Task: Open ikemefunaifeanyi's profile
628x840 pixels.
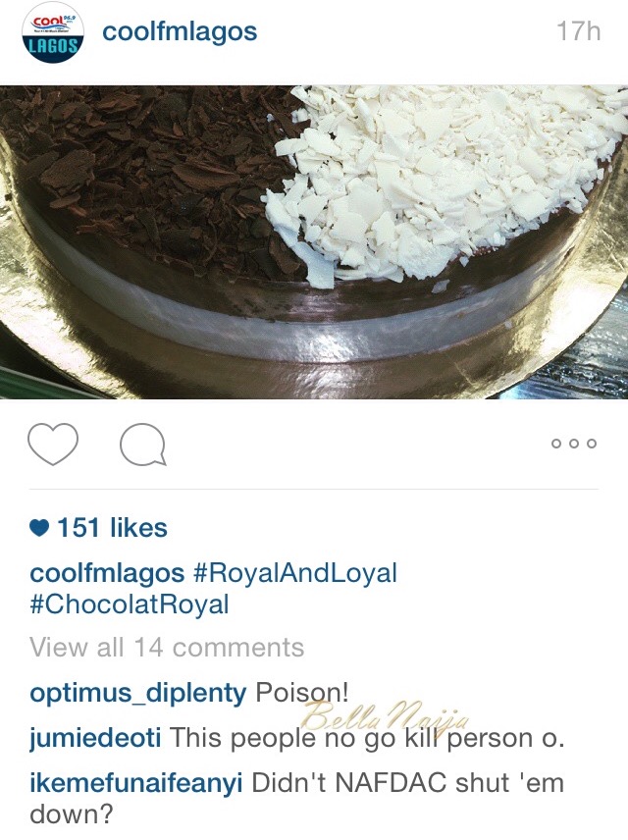Action: click(136, 783)
